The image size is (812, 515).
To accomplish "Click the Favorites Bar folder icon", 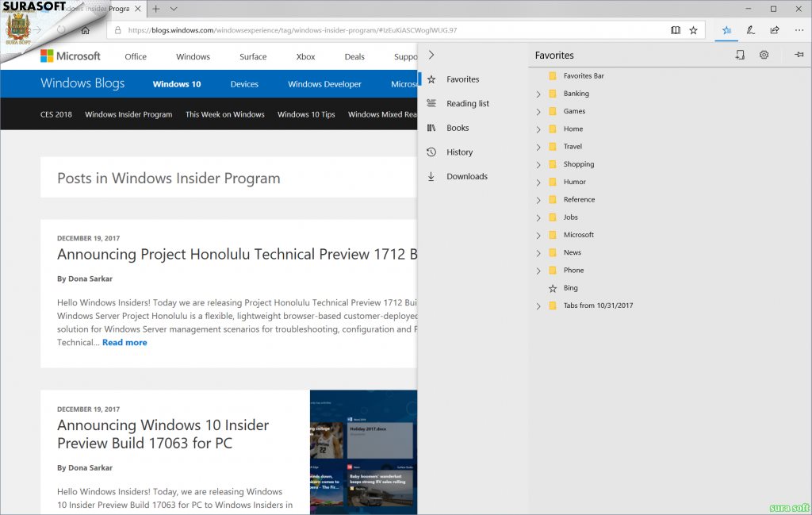I will 553,76.
